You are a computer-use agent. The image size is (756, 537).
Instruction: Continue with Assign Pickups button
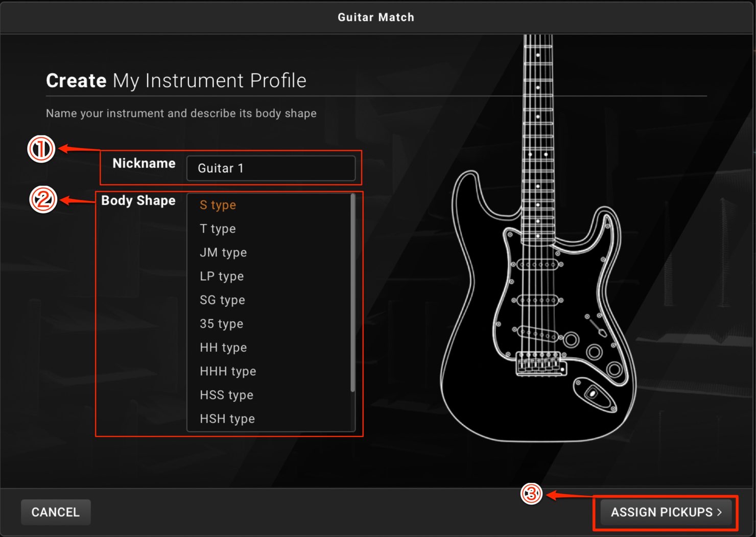click(x=666, y=512)
